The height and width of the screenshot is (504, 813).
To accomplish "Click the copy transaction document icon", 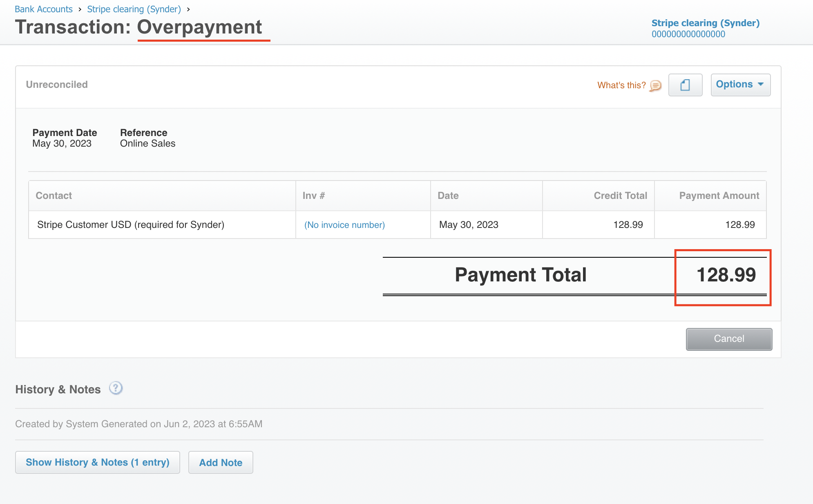I will point(685,85).
